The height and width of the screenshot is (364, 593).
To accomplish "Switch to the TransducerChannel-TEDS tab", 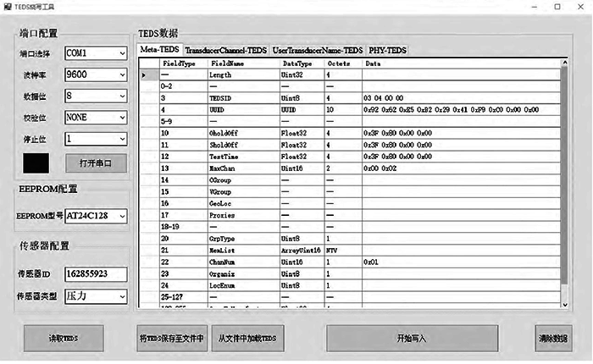I will (x=224, y=51).
